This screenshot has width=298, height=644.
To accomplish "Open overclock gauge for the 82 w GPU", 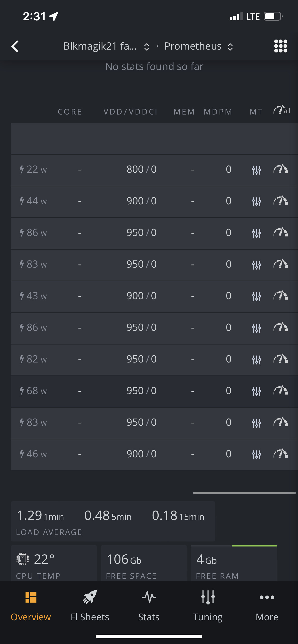I will click(x=280, y=359).
